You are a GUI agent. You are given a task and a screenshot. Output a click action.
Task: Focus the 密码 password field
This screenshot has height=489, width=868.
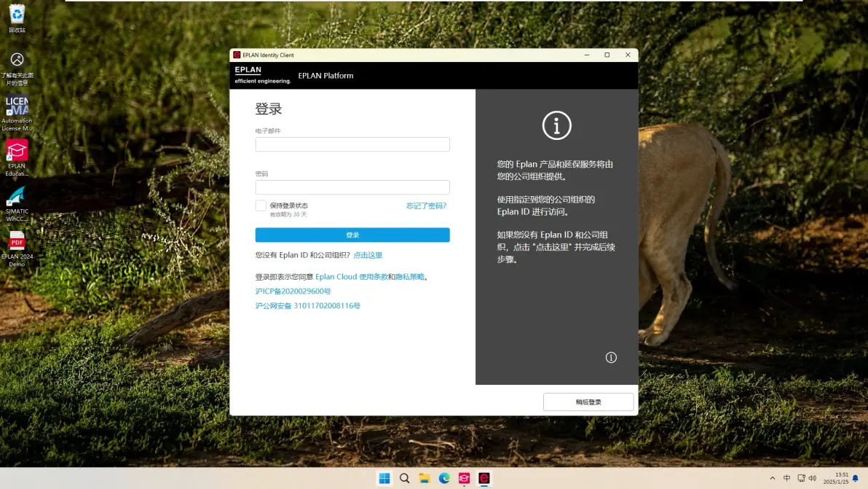tap(352, 187)
